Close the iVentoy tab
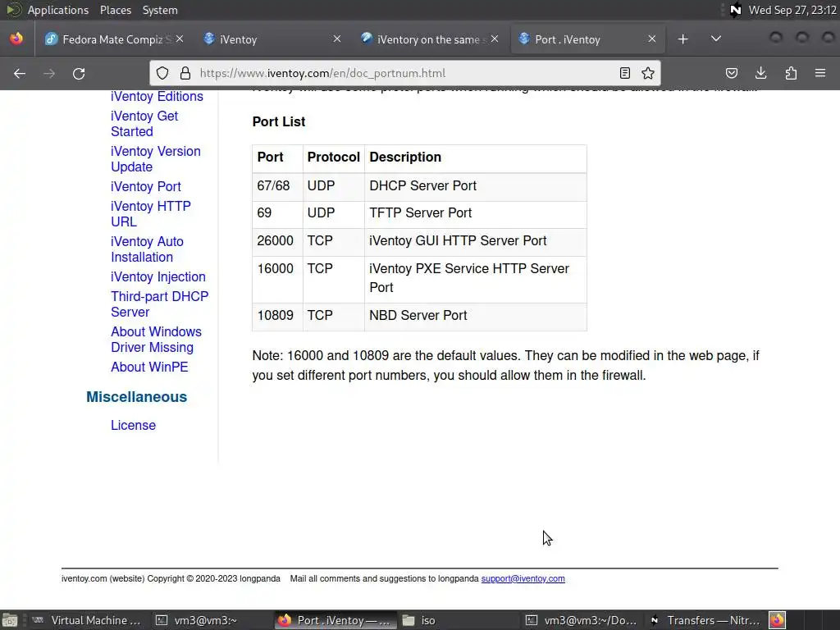 click(337, 39)
